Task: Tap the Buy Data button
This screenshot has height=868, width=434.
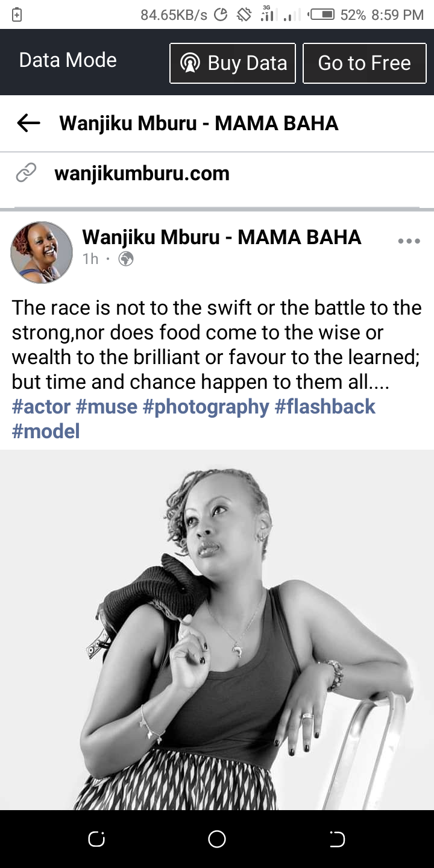Action: point(233,63)
